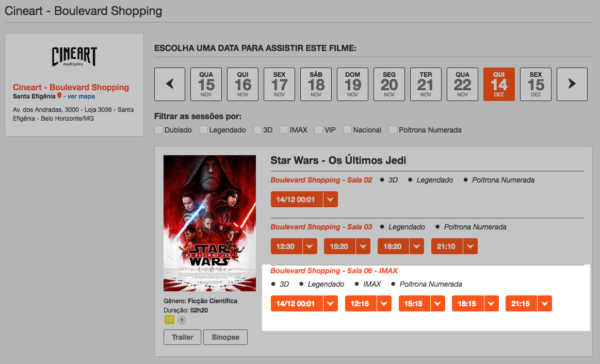Select the date Sex 17 Nov
The height and width of the screenshot is (364, 600).
pos(279,84)
